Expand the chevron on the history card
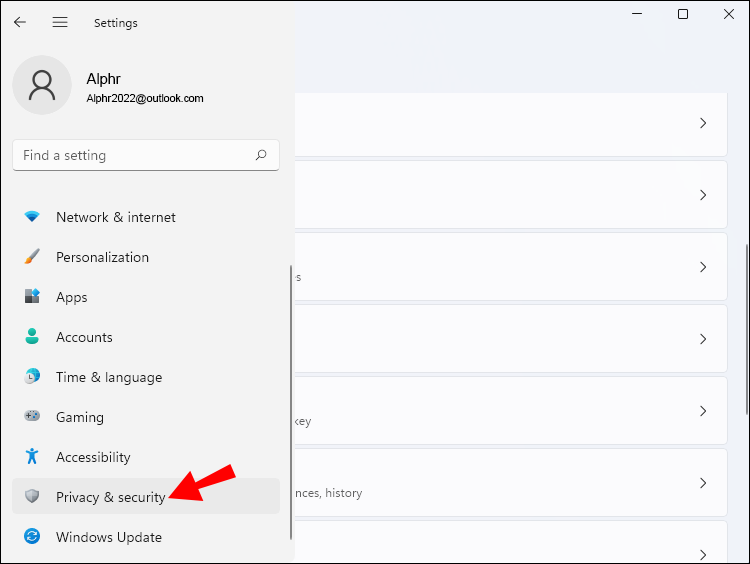 point(703,483)
